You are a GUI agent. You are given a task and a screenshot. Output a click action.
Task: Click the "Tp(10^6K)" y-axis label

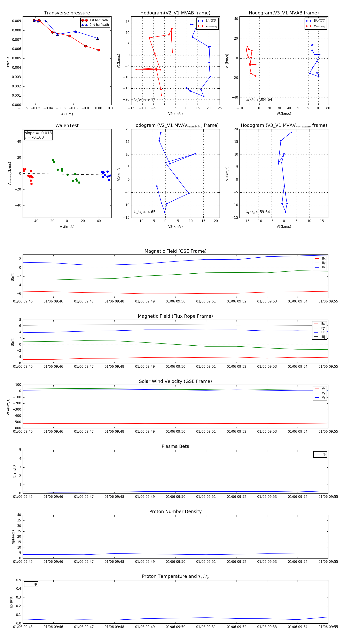tap(11, 602)
